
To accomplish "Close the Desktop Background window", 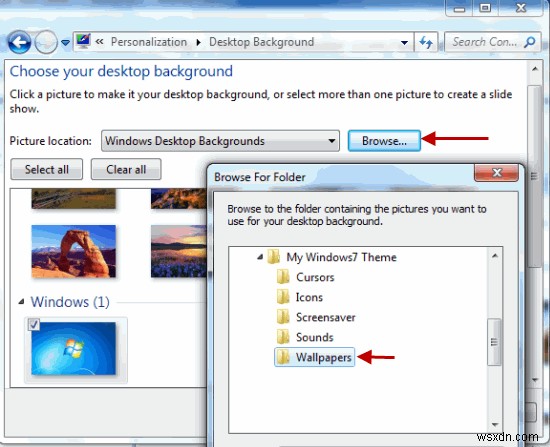I will click(x=521, y=8).
